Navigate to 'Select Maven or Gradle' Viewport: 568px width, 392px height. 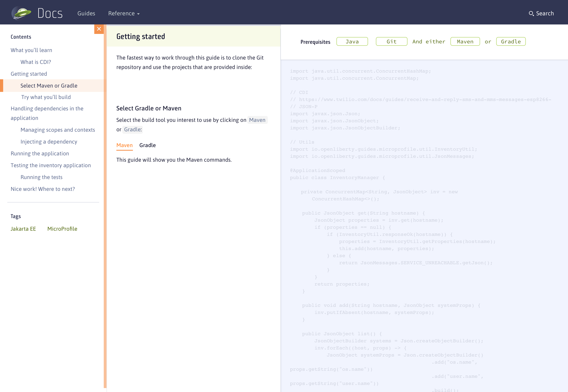pyautogui.click(x=49, y=85)
